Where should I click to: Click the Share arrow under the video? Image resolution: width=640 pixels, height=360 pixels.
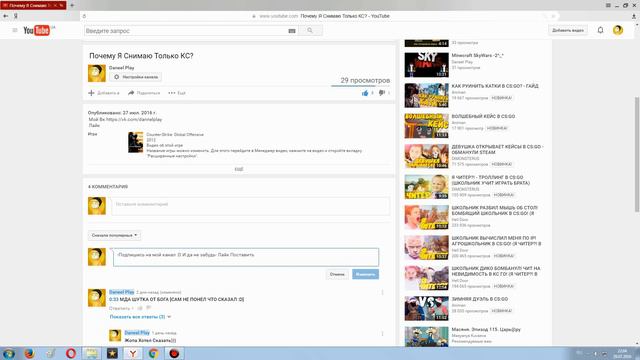click(131, 93)
